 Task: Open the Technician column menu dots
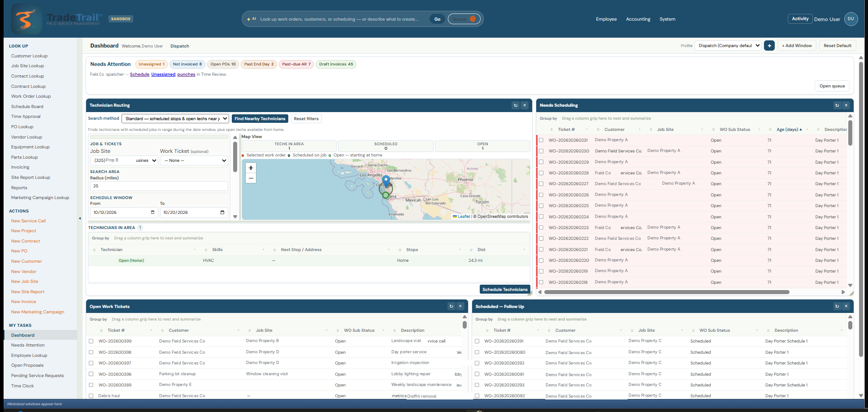pyautogui.click(x=195, y=250)
